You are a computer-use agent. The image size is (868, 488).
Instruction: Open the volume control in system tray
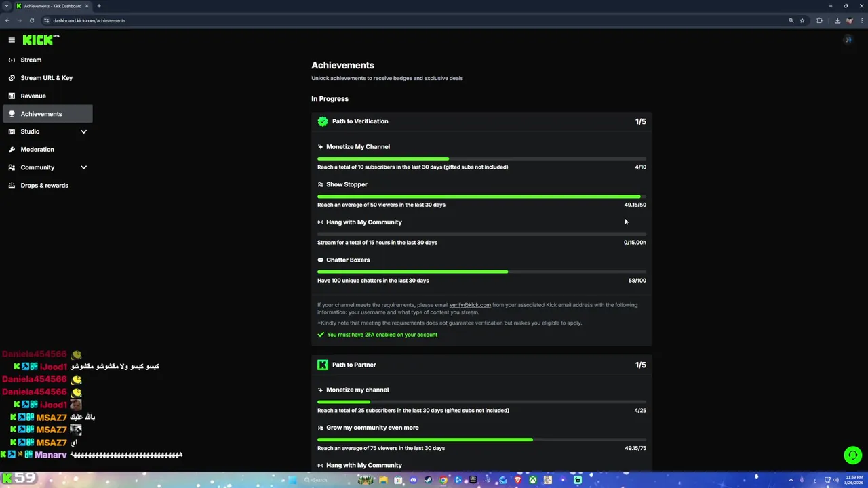(836, 480)
